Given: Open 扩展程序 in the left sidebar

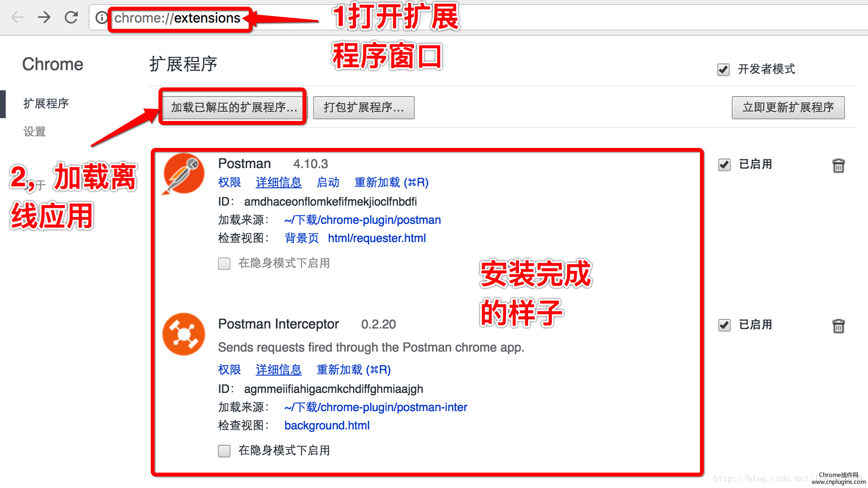Looking at the screenshot, I should (46, 104).
